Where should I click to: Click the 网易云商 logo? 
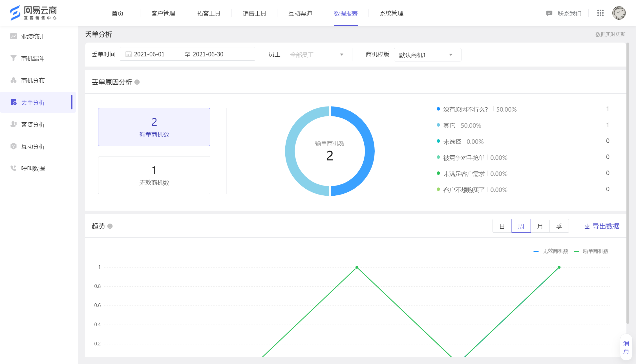point(33,13)
